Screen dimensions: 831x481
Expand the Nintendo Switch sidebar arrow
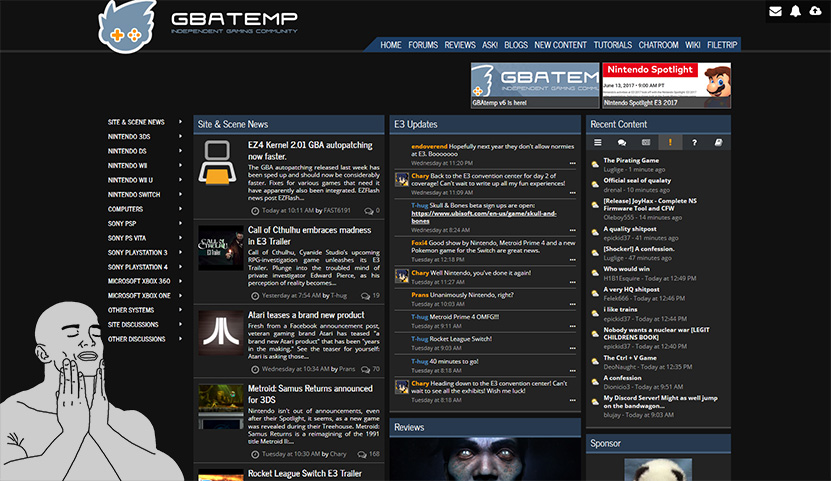(x=180, y=194)
